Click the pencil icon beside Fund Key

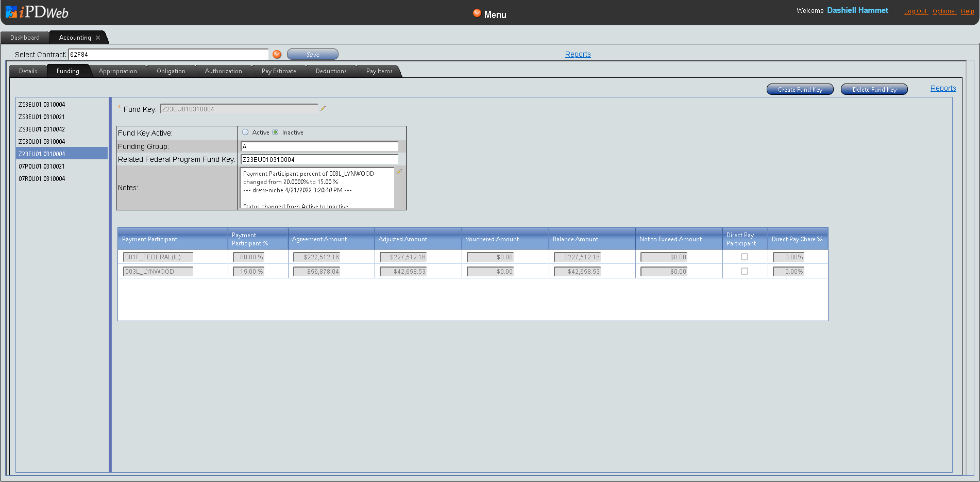(x=323, y=108)
